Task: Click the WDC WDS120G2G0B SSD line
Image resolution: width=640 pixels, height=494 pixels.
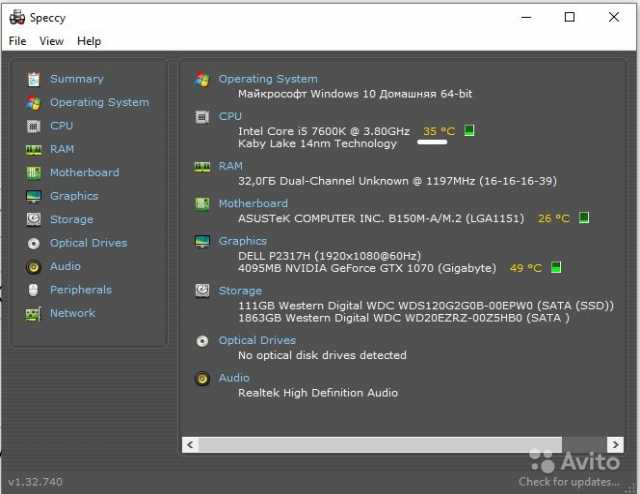Action: (x=426, y=306)
